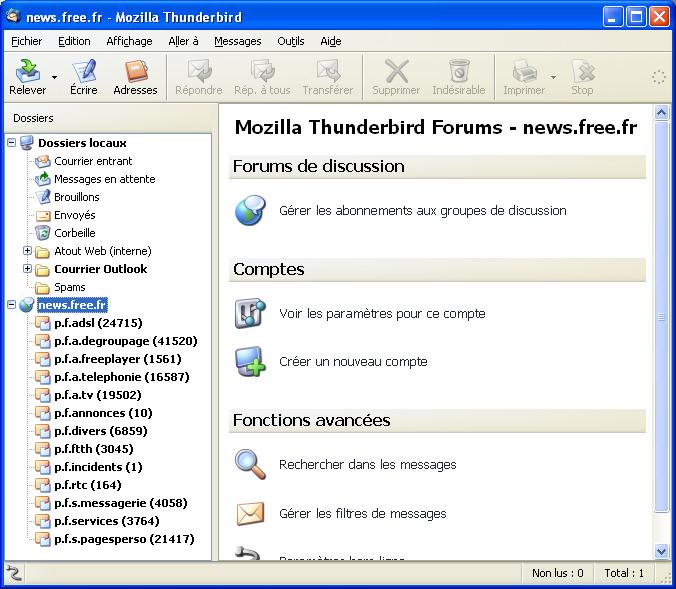This screenshot has width=676, height=589.
Task: Click Rechercher dans les messages link
Action: click(367, 465)
